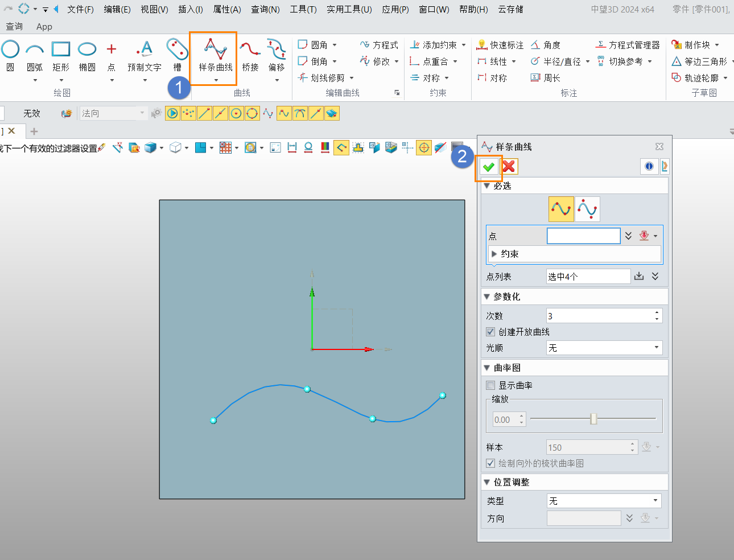Click the 周长 perimeter dimension tool
734x560 pixels.
(x=546, y=78)
